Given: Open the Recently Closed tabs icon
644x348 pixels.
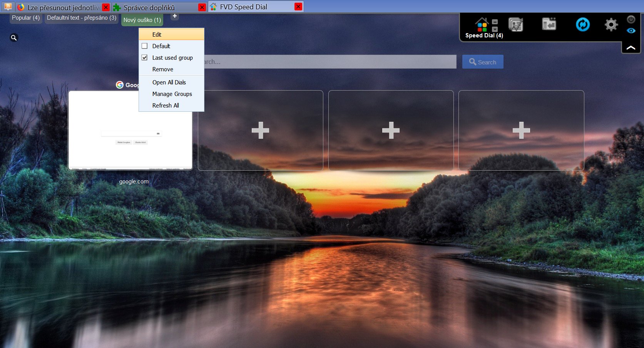Looking at the screenshot, I should (549, 24).
